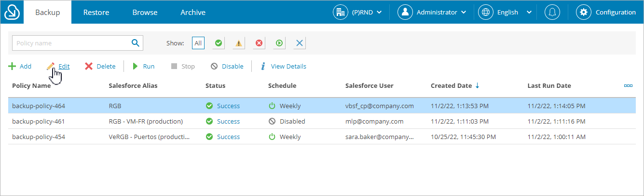This screenshot has height=196, width=644.
Task: Filter policies by error status
Action: (x=259, y=43)
